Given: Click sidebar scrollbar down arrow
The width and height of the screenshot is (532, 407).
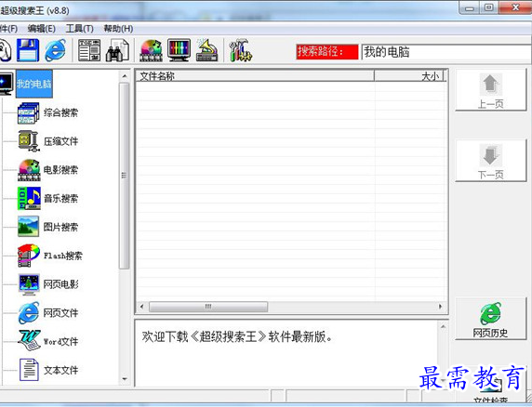Looking at the screenshot, I should pos(125,378).
